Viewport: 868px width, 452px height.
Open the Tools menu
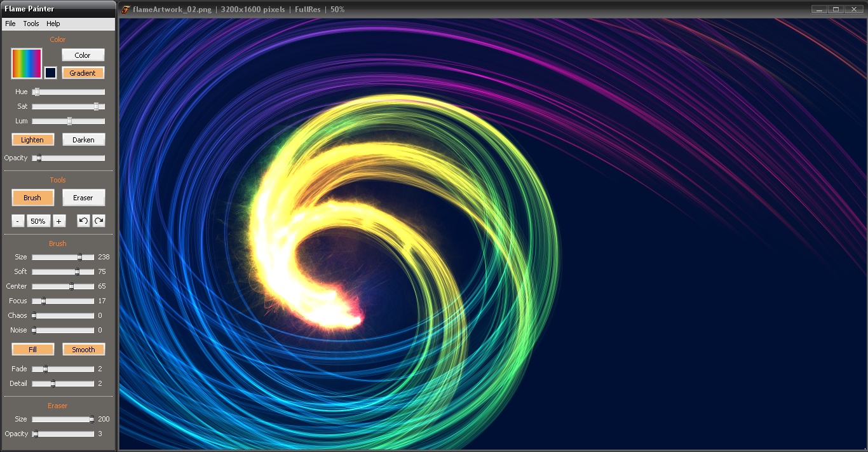click(x=31, y=24)
